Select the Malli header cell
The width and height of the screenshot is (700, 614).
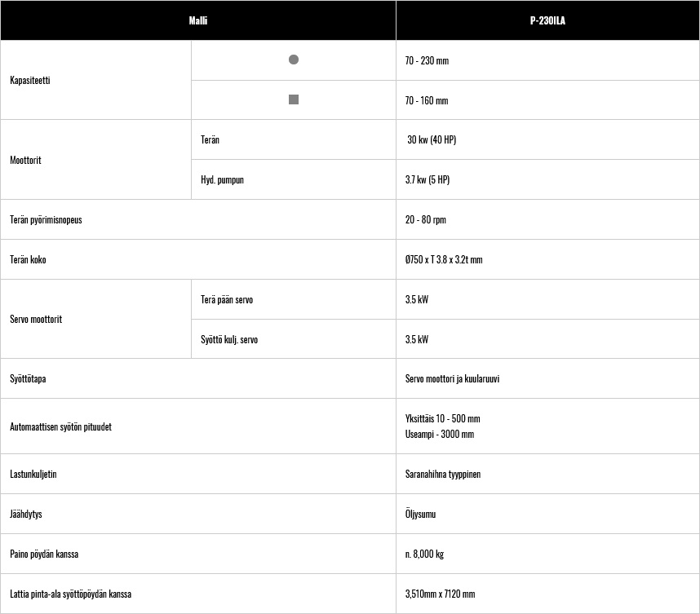[x=198, y=20]
